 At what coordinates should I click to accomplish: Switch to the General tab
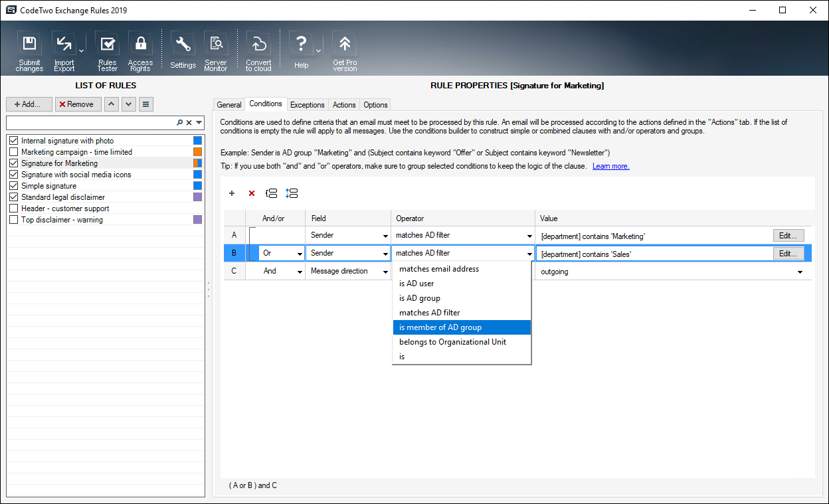click(229, 105)
